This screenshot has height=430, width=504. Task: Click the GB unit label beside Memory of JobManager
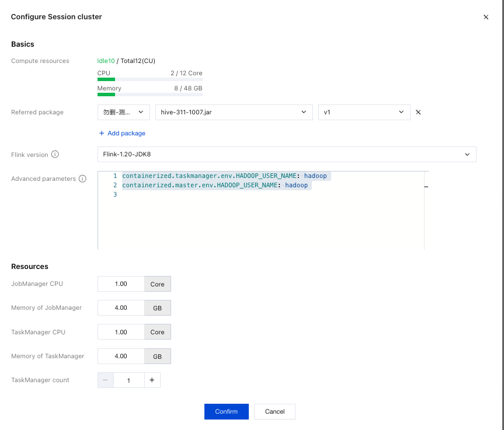[x=158, y=307]
